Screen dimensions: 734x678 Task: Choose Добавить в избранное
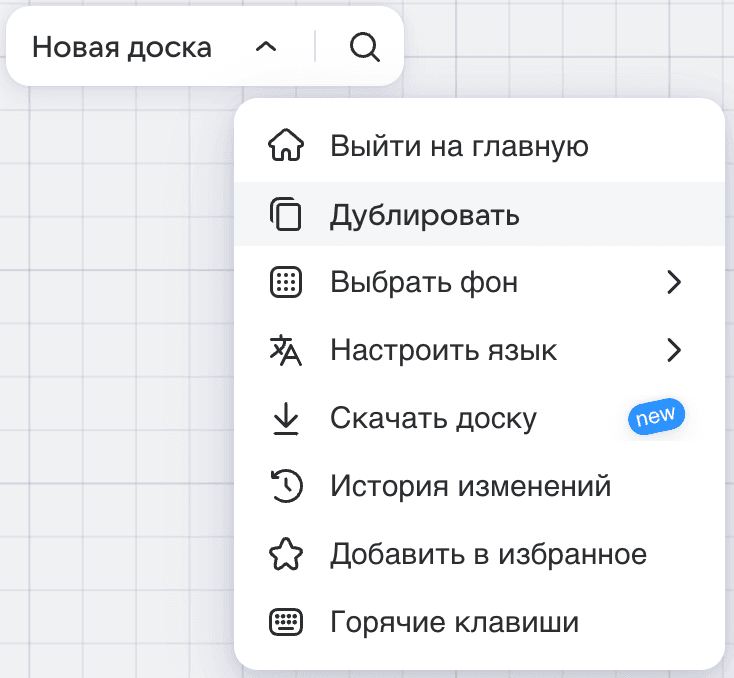(479, 554)
